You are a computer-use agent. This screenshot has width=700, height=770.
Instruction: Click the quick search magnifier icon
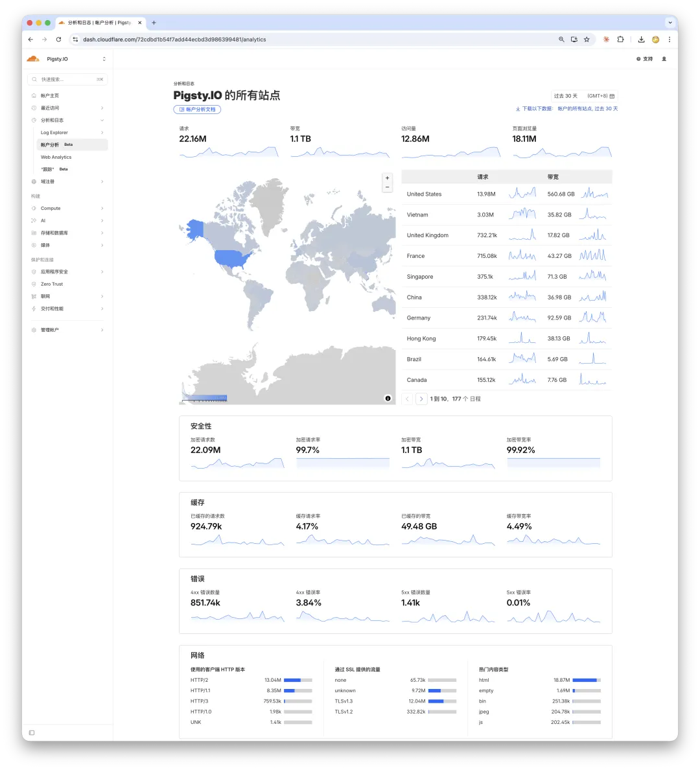pyautogui.click(x=33, y=79)
